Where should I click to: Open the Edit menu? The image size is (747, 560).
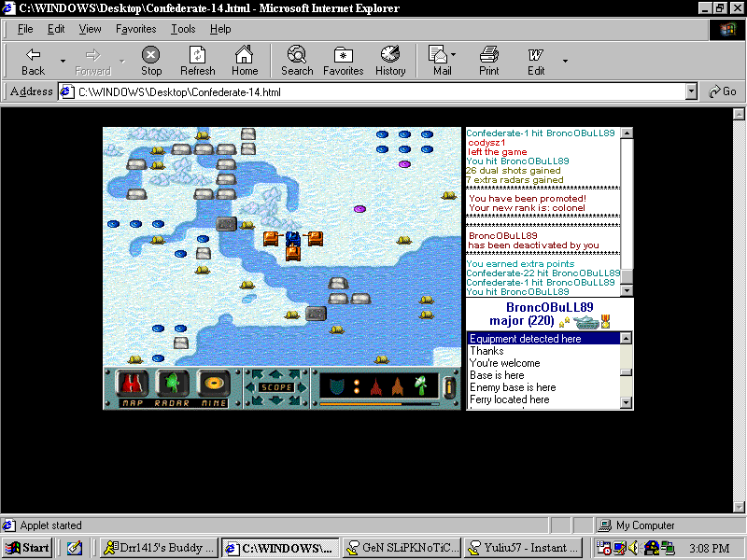point(56,29)
